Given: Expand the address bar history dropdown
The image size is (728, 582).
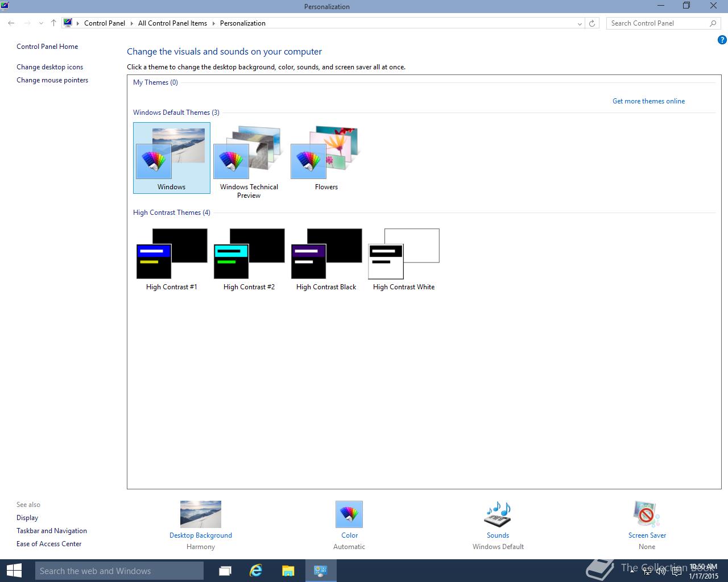Looking at the screenshot, I should tap(580, 23).
